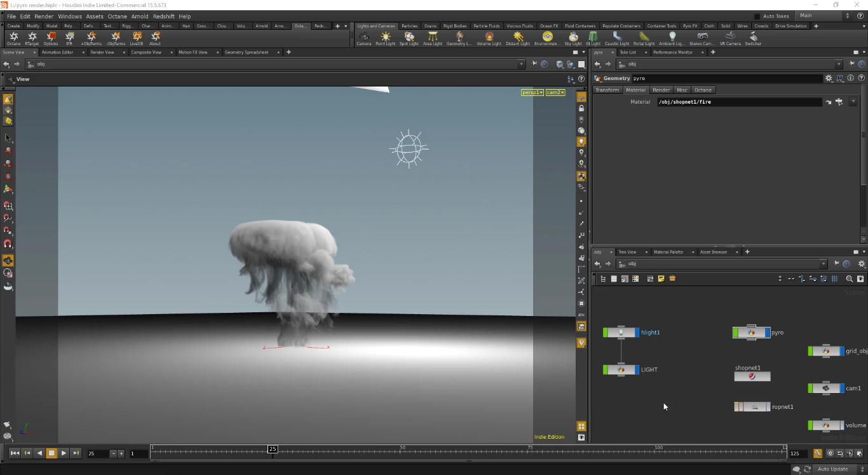Switch to the Render parameter tab
Image resolution: width=868 pixels, height=475 pixels.
pos(661,90)
